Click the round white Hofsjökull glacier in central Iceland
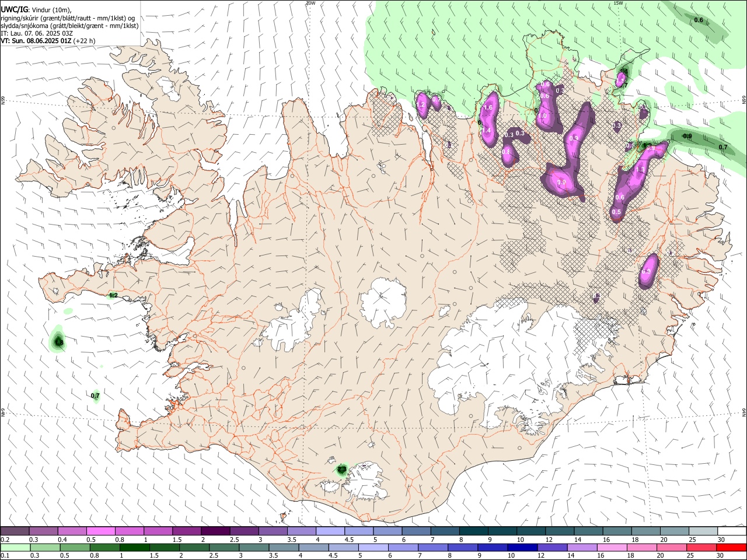The width and height of the screenshot is (747, 560). [383, 302]
